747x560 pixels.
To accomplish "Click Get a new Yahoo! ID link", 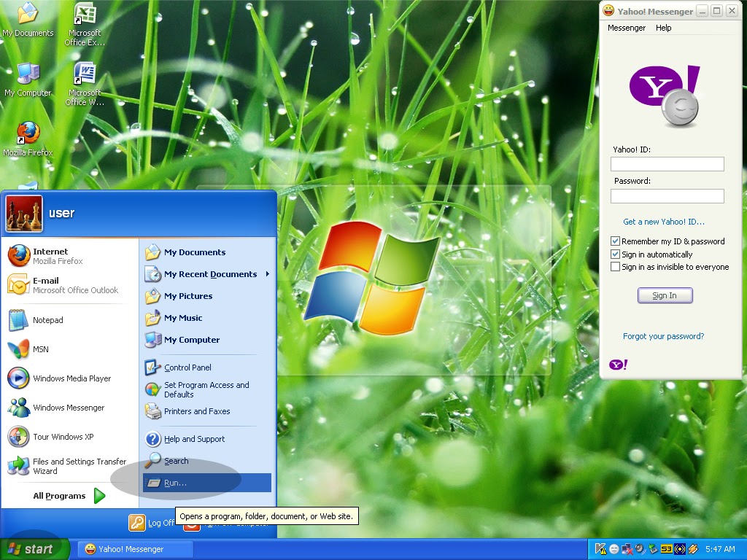I will pos(663,222).
